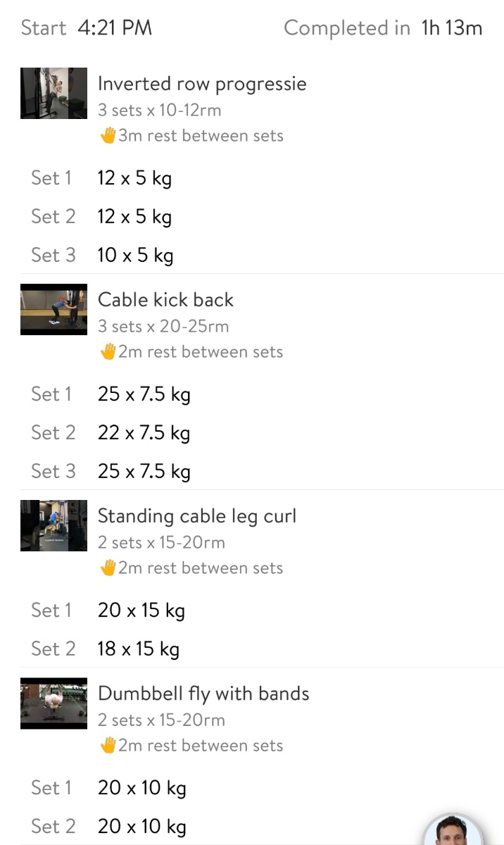
Task: Tap hand rest icon under Inverted row
Action: (108, 136)
